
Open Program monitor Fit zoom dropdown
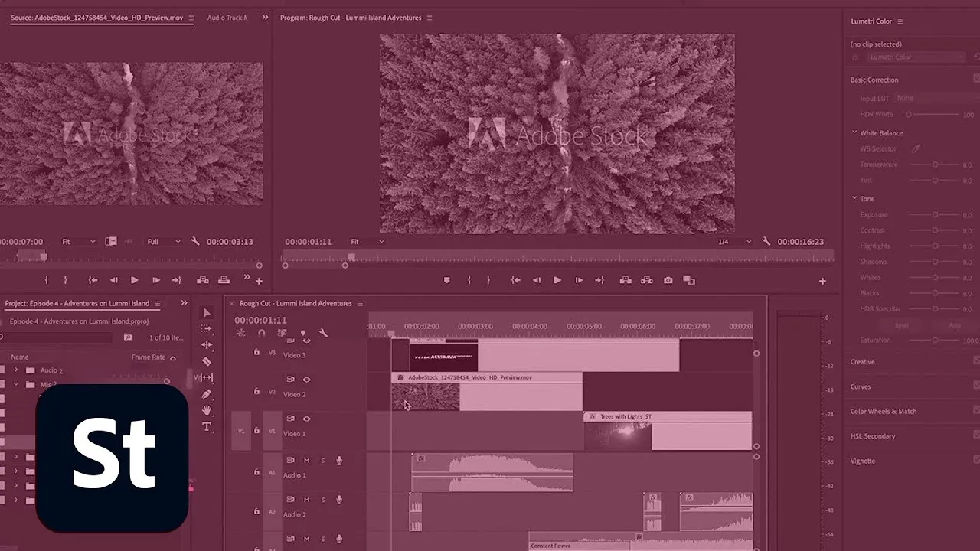click(x=367, y=242)
